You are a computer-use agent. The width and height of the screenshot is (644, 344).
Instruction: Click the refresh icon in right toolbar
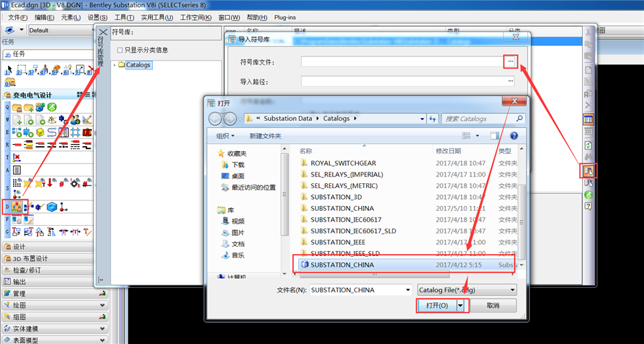(x=588, y=145)
